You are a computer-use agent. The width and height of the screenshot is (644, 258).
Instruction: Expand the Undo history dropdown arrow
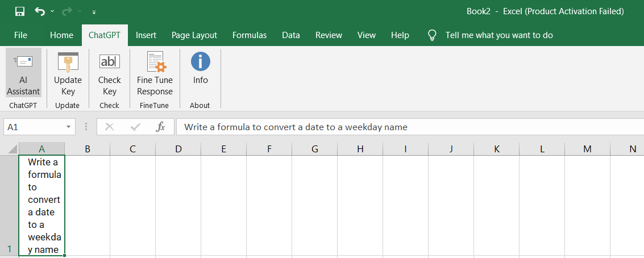(52, 11)
